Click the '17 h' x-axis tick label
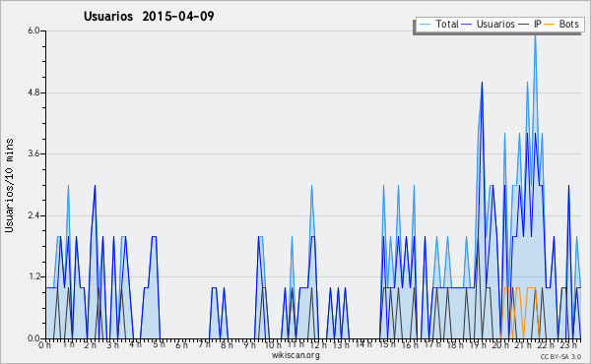591x364 pixels. (x=432, y=344)
